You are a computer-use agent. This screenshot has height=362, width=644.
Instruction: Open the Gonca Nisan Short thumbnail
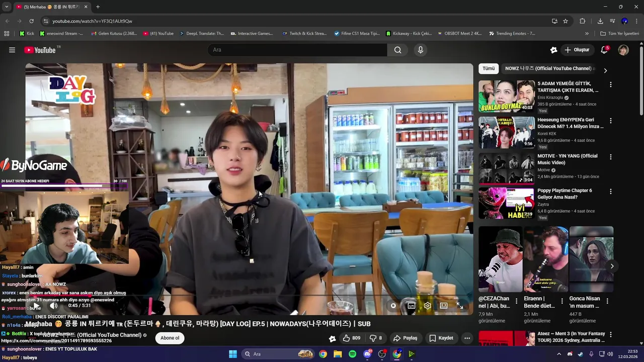click(591, 259)
